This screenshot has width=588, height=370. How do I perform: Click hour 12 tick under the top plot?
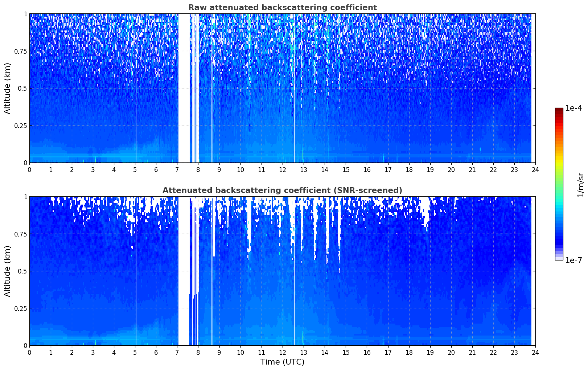point(283,169)
